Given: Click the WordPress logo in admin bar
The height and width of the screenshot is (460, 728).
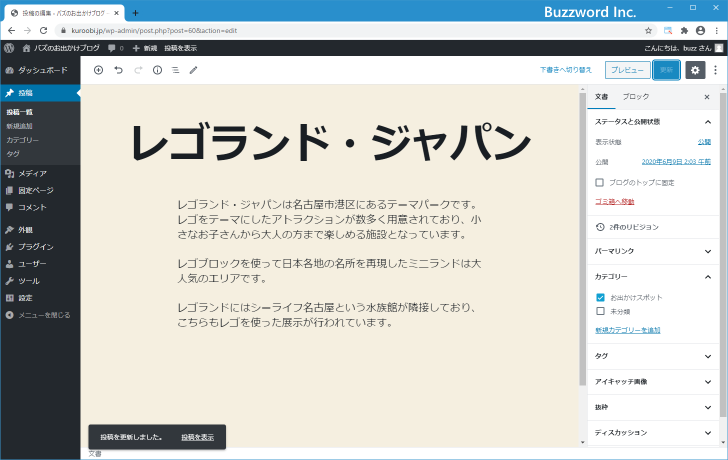Looking at the screenshot, I should pos(9,48).
